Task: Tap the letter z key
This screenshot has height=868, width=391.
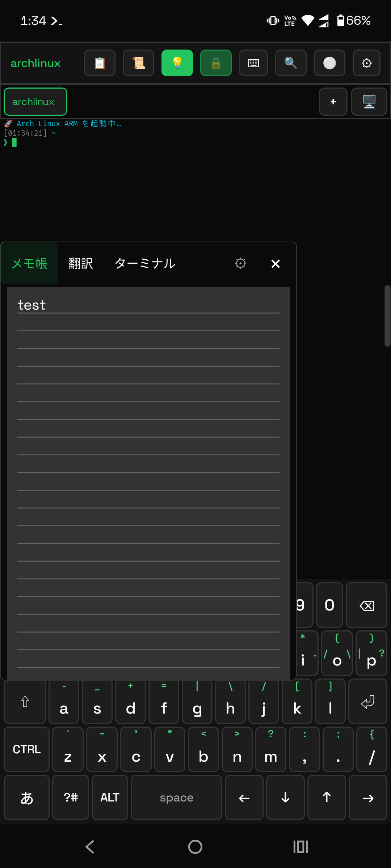Action: point(68,749)
